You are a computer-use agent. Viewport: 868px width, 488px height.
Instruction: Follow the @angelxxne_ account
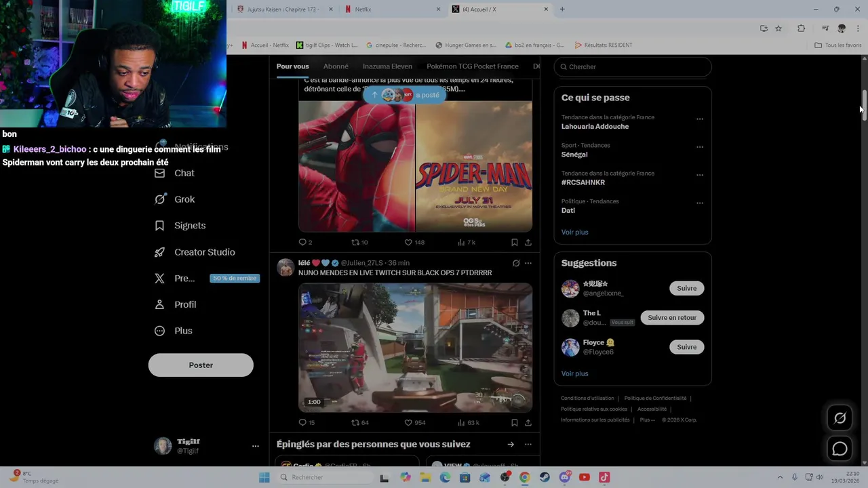[686, 288]
